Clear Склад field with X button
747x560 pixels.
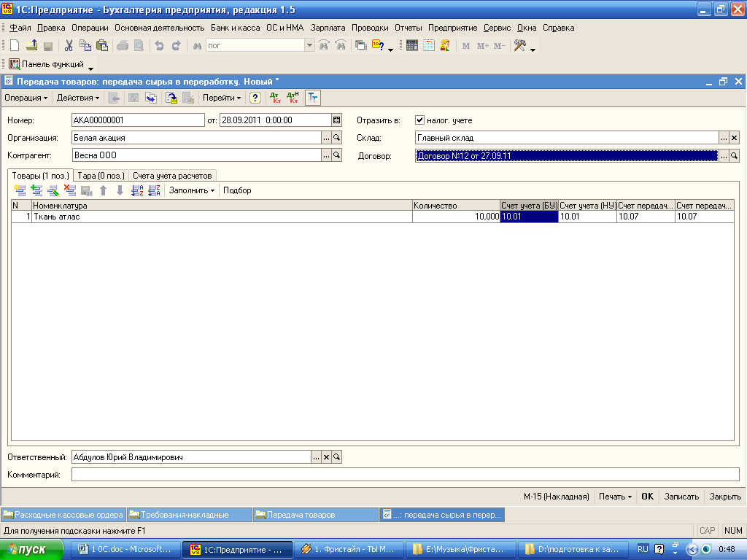pyautogui.click(x=734, y=138)
